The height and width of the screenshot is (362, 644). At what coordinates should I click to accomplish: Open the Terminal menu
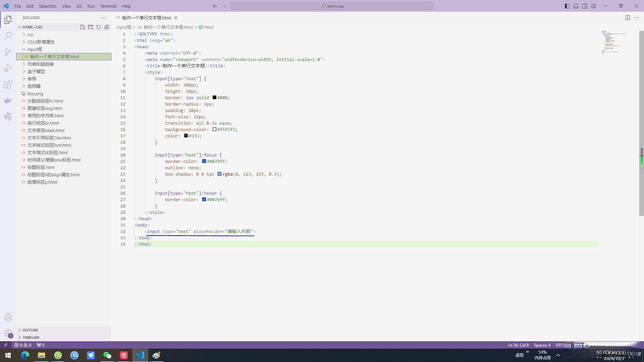[108, 6]
